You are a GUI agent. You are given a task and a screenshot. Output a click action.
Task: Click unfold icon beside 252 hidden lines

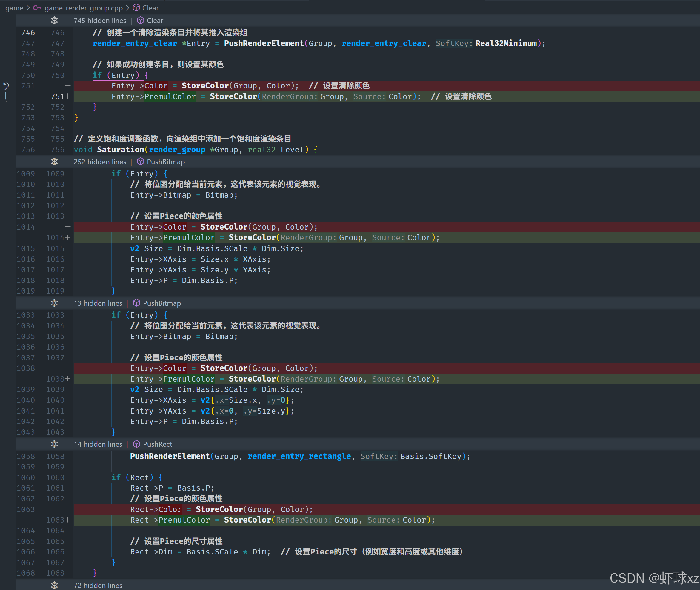pyautogui.click(x=54, y=162)
